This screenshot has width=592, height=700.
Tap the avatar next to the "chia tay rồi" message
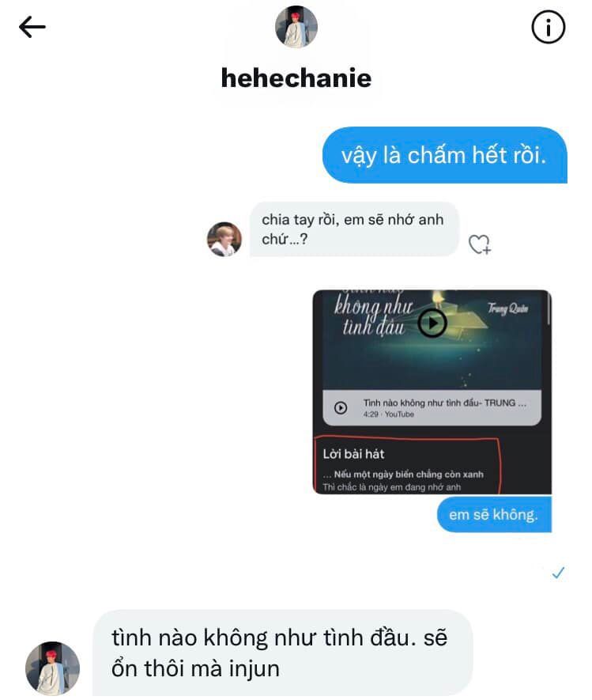point(224,239)
